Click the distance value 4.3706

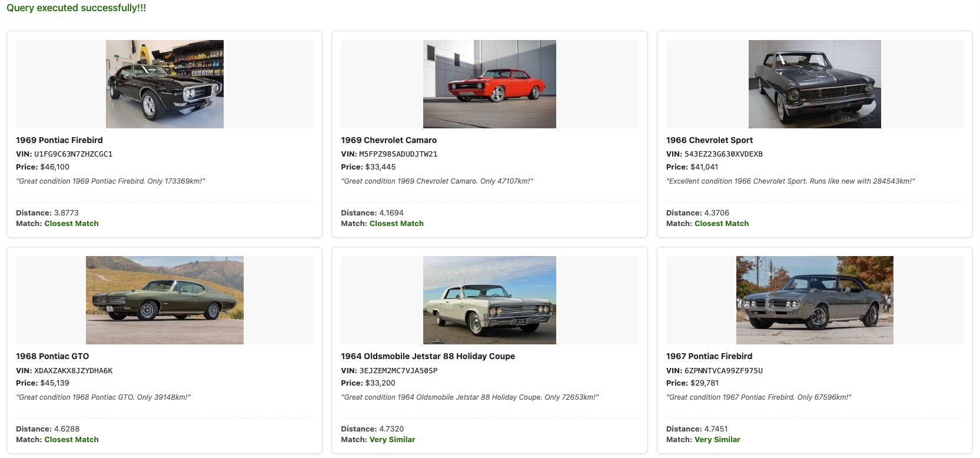coord(716,213)
